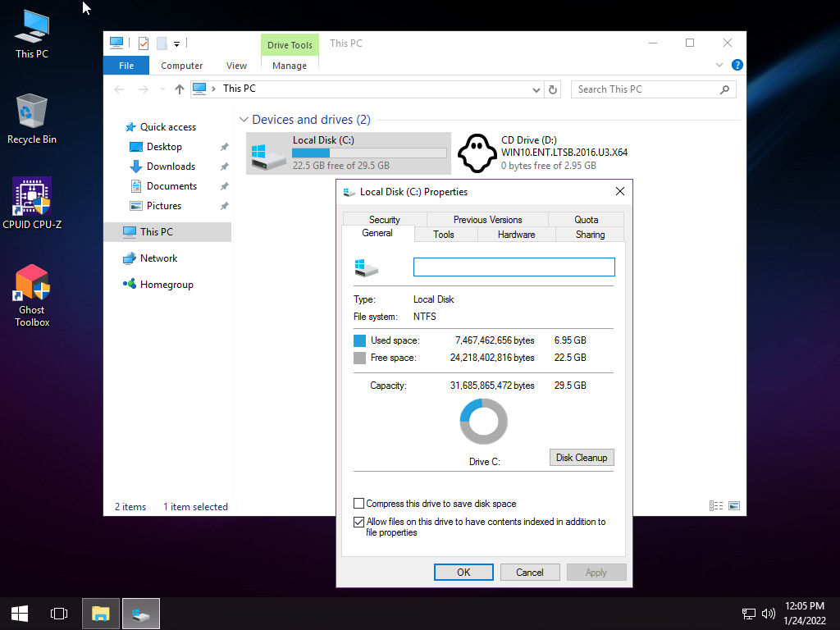
Task: Close the Local Disk Properties dialog
Action: click(620, 191)
